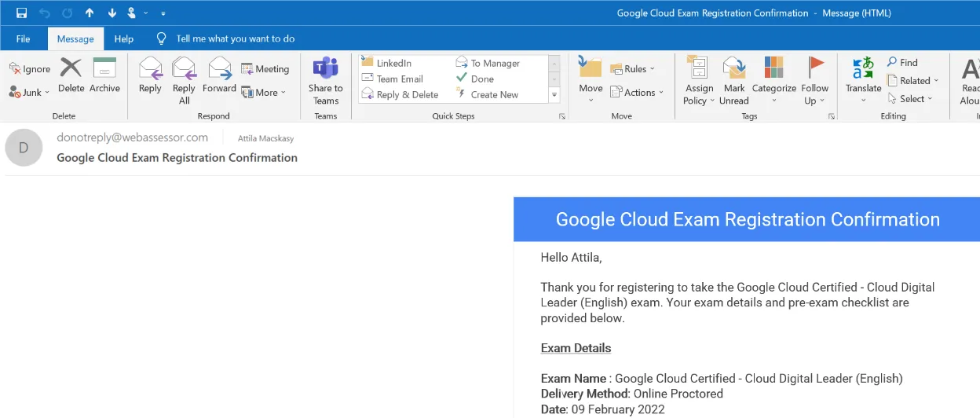This screenshot has width=980, height=418.
Task: Open the Junk dropdown
Action: (29, 92)
